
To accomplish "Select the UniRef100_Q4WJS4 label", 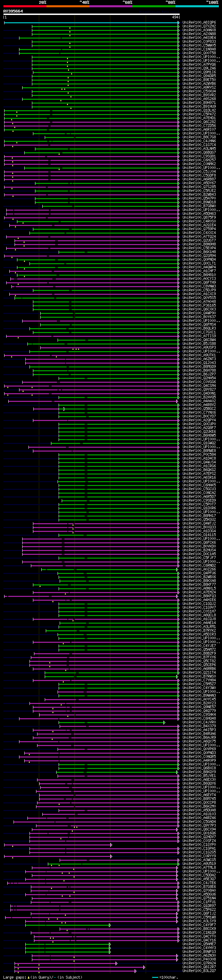I will (x=199, y=462).
